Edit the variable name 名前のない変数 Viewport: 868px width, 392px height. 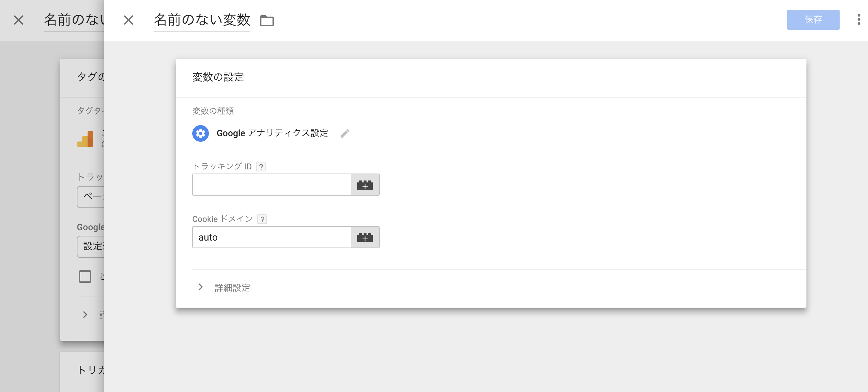point(202,20)
